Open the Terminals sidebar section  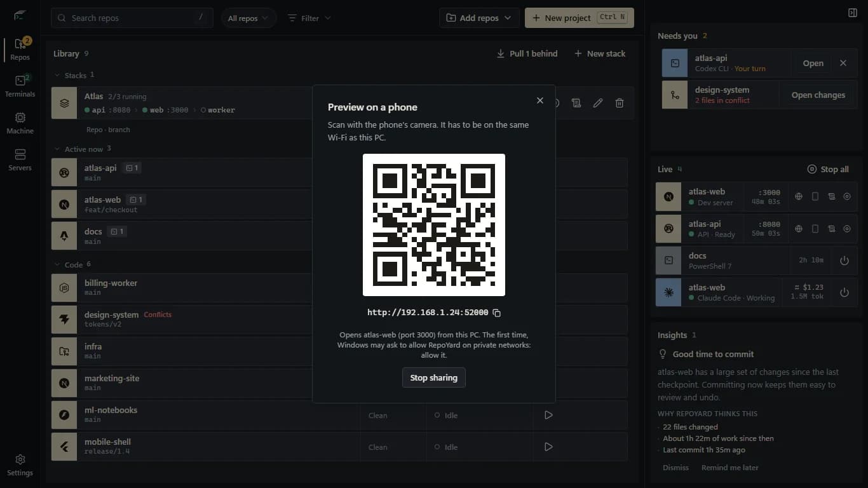coord(20,86)
